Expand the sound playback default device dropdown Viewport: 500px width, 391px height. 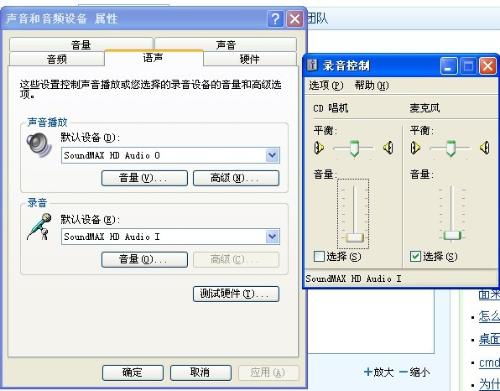(x=272, y=155)
